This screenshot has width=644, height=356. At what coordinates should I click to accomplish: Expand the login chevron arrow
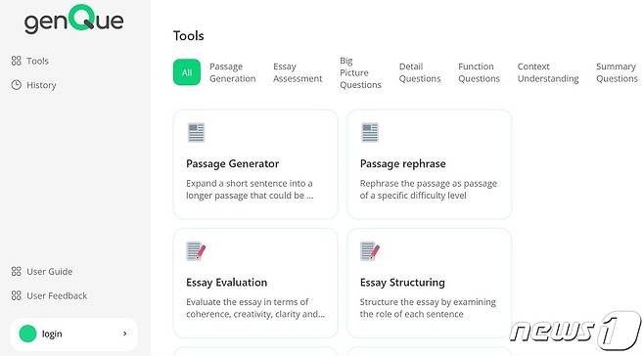pos(125,334)
